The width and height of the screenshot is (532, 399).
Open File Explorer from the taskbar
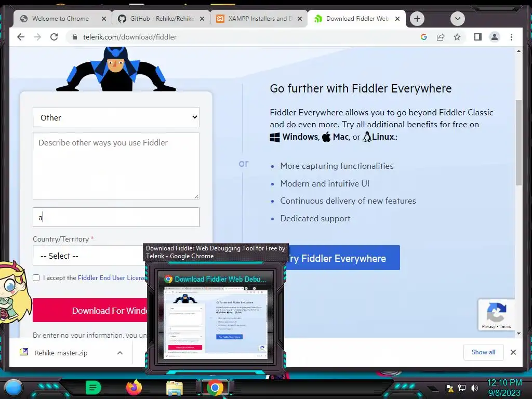[x=175, y=388]
